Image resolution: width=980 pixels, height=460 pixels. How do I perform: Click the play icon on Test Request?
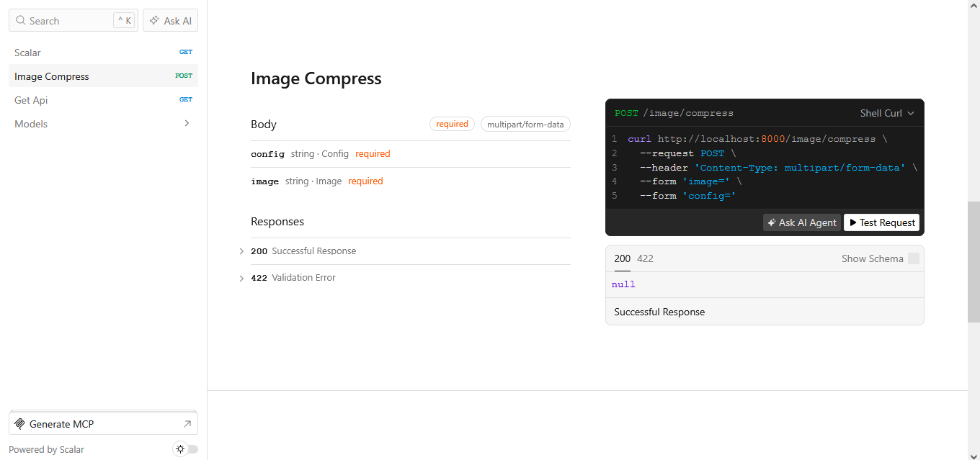[853, 222]
